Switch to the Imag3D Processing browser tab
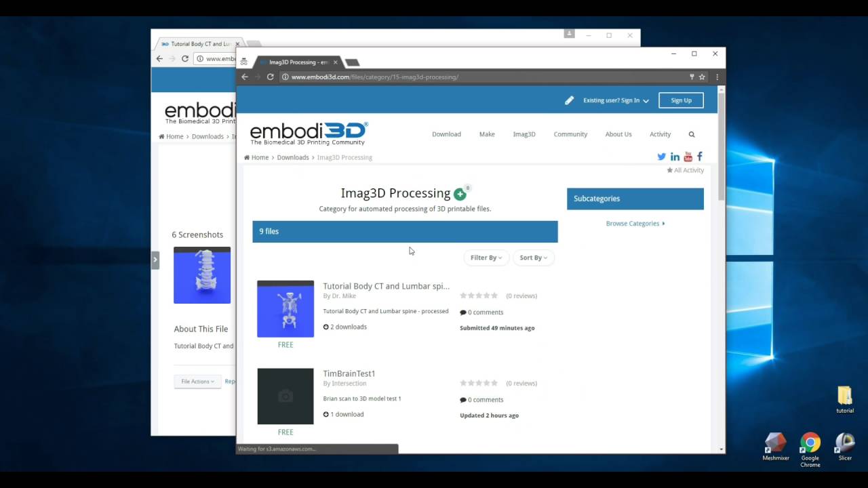Screen dimensions: 868x488 [298, 62]
